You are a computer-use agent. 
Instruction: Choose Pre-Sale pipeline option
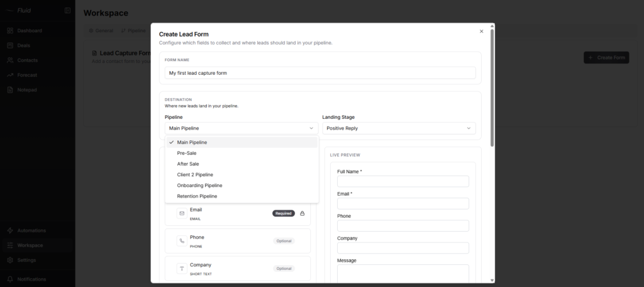click(241, 153)
